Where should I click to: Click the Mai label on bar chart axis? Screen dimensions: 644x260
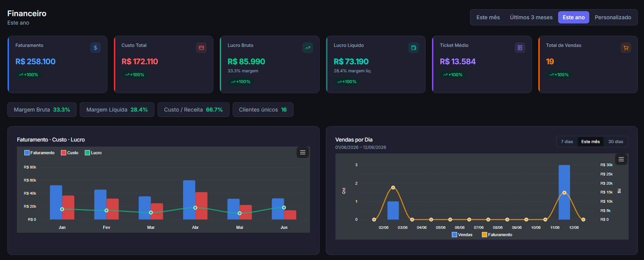[240, 227]
